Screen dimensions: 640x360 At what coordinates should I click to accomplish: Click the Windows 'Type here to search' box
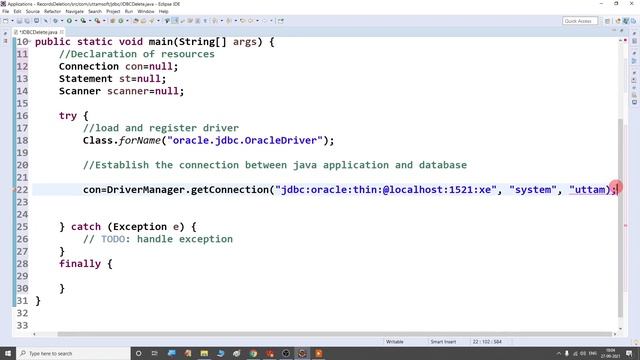73,353
